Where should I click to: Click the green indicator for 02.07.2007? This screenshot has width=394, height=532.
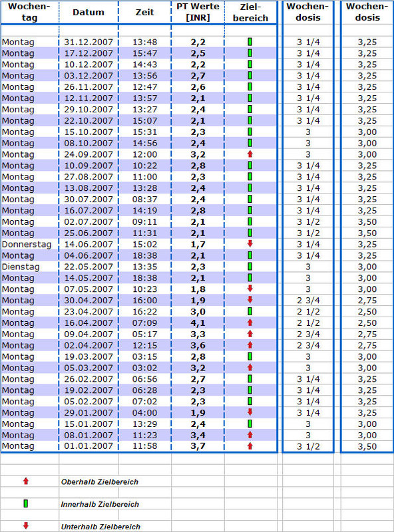point(250,221)
